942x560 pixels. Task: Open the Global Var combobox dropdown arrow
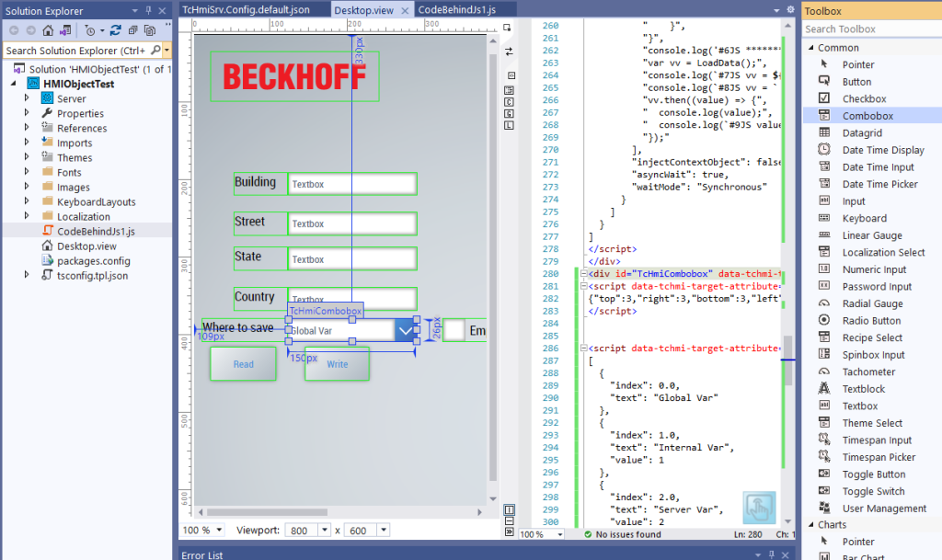pyautogui.click(x=405, y=330)
